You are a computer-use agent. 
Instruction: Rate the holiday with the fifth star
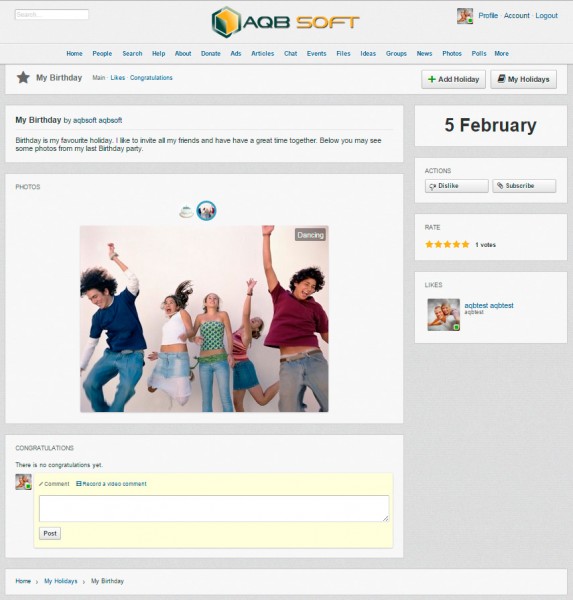click(465, 245)
